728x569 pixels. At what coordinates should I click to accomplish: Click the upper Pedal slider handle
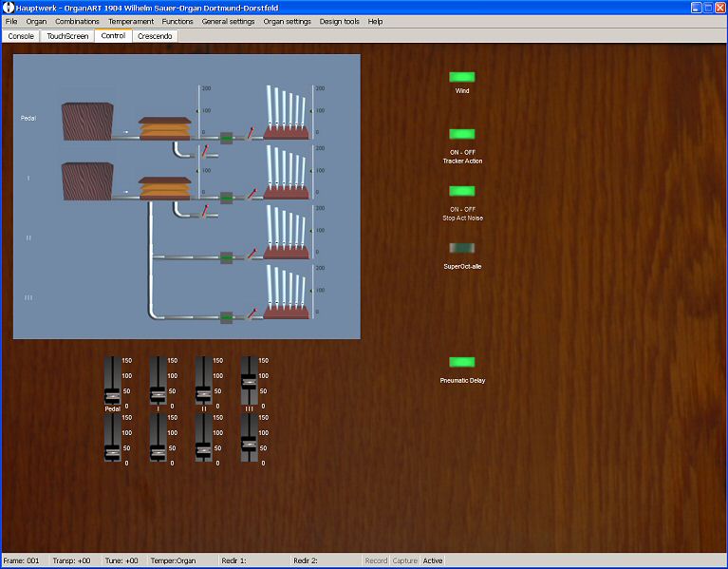112,396
